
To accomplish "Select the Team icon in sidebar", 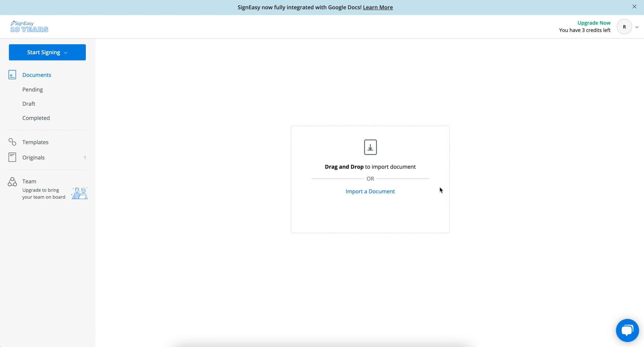I will (12, 182).
